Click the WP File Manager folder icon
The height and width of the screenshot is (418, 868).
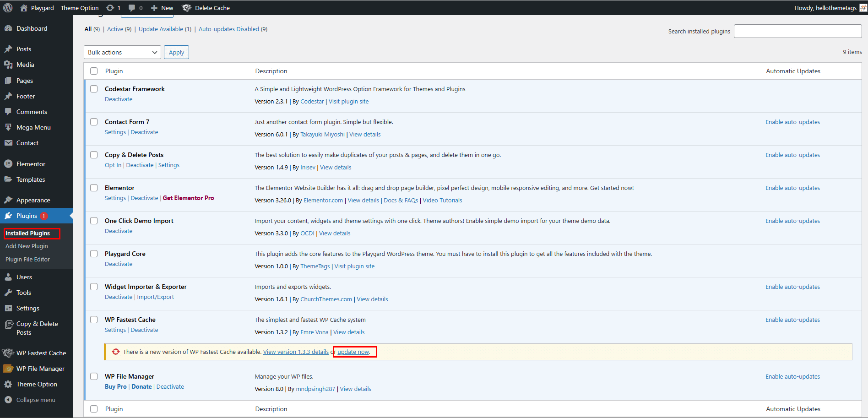(x=8, y=369)
